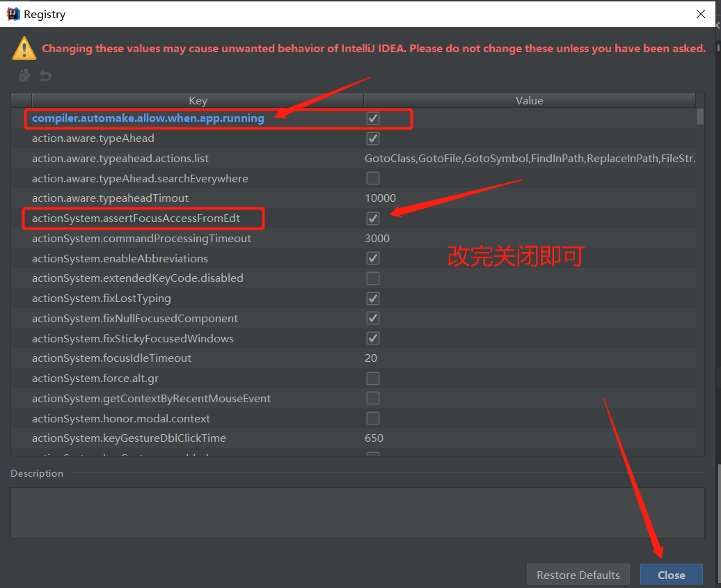Click the 650 value cell

(x=374, y=438)
